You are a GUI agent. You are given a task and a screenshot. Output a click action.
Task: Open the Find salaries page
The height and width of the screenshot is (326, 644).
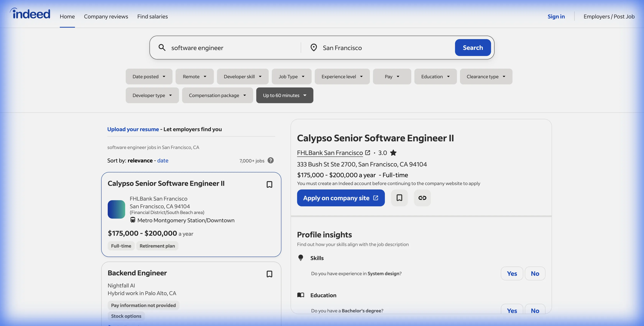(153, 16)
